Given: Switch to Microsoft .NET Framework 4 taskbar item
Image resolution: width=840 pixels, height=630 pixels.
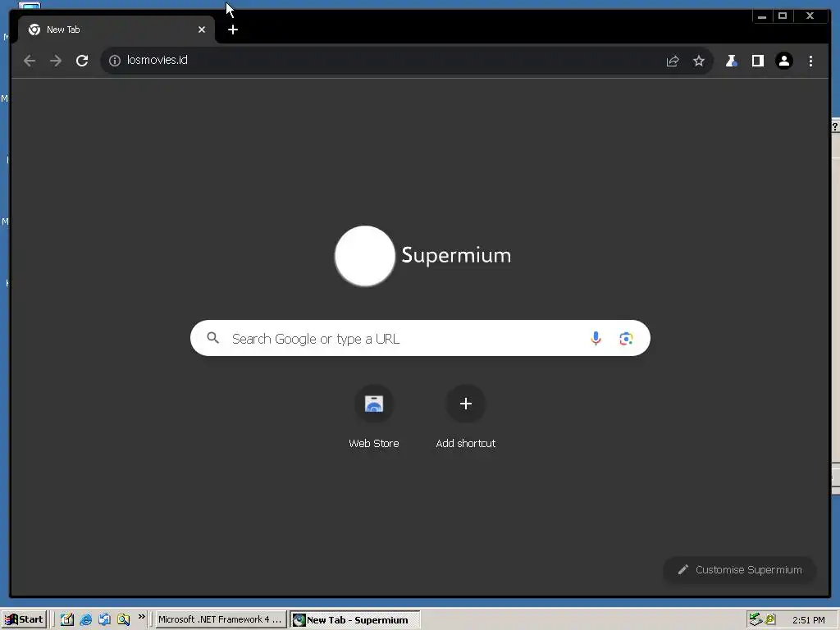Looking at the screenshot, I should click(x=220, y=619).
